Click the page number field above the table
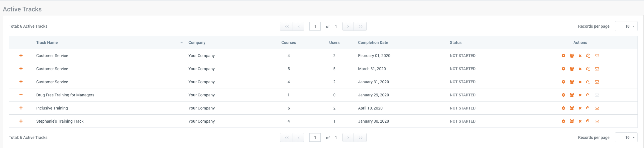 coord(315,26)
